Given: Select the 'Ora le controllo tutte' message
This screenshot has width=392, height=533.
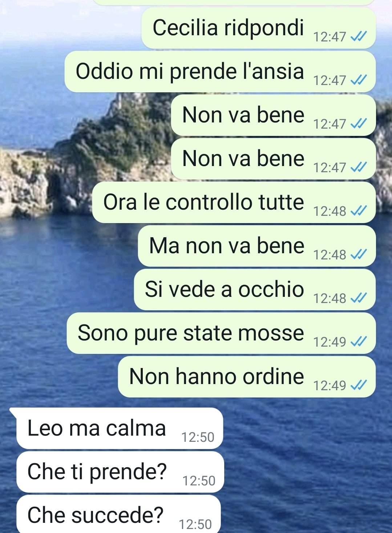Looking at the screenshot, I should [234, 202].
